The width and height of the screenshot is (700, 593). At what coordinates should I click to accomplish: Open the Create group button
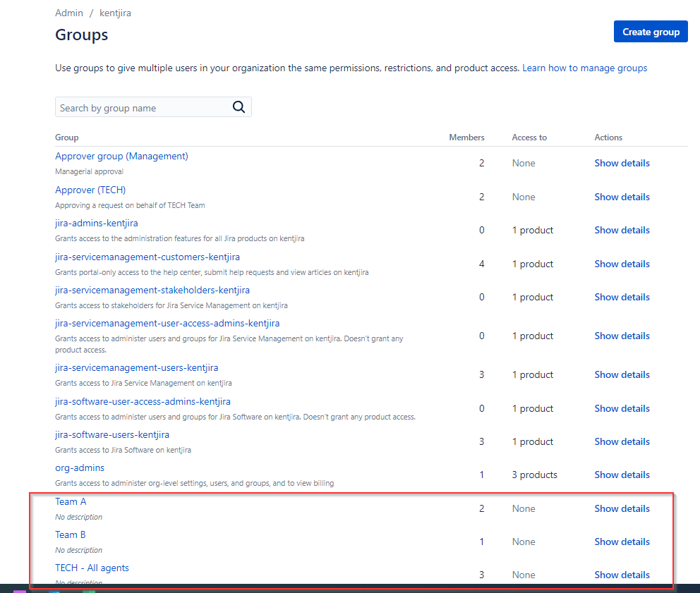[650, 31]
